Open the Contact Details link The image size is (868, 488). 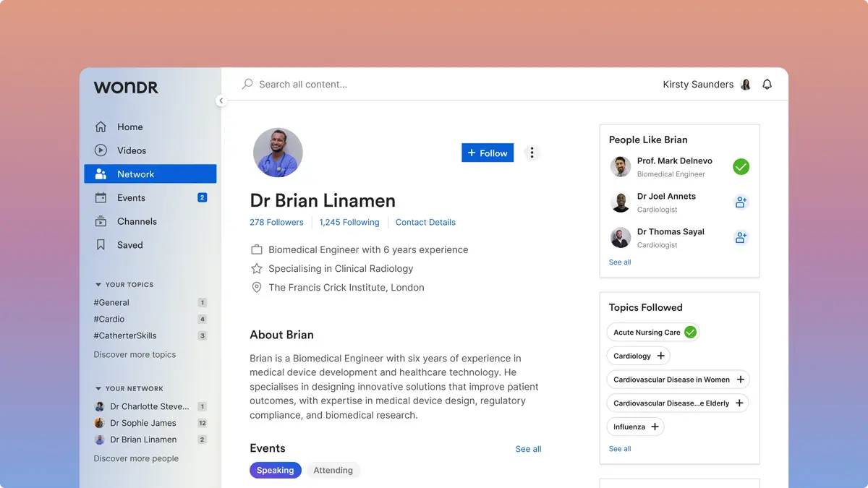coord(425,222)
